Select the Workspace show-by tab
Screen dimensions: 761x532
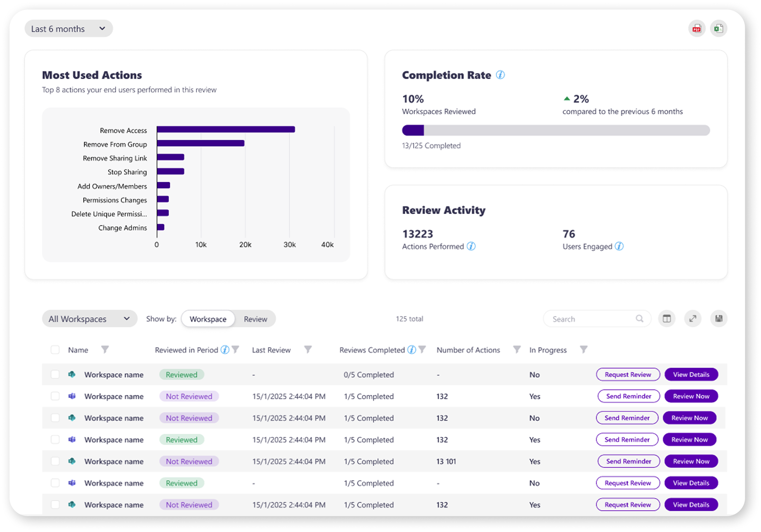[x=208, y=319]
